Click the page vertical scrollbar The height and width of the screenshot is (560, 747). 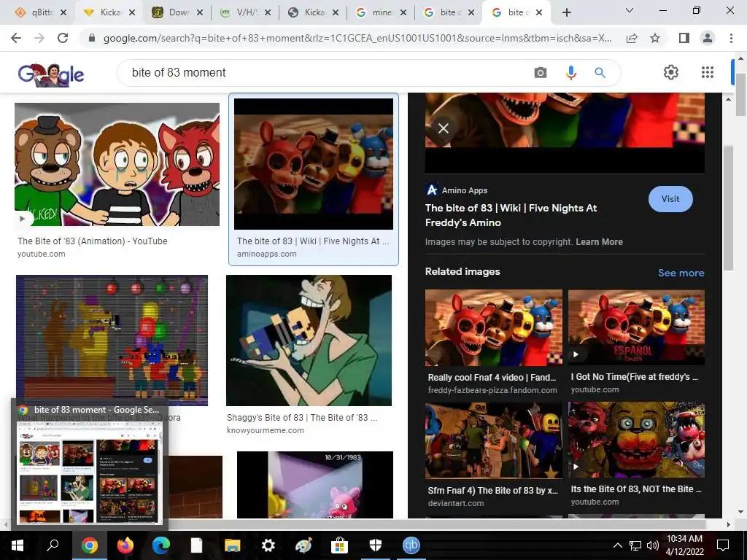tap(740, 96)
